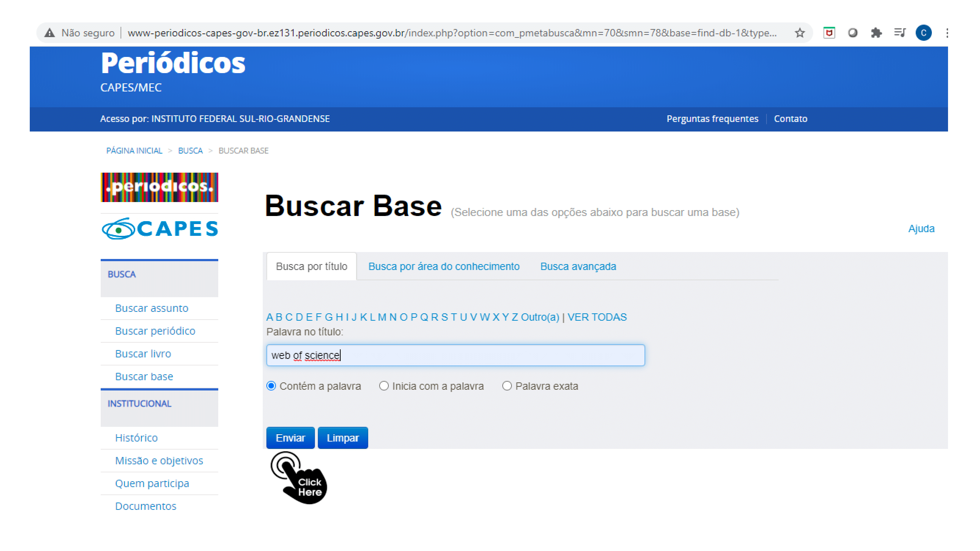Open the Chrome profile avatar C

(923, 33)
